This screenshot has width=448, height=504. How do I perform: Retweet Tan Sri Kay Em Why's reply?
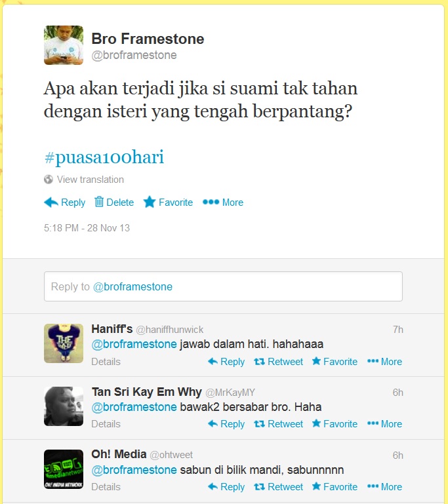[278, 424]
